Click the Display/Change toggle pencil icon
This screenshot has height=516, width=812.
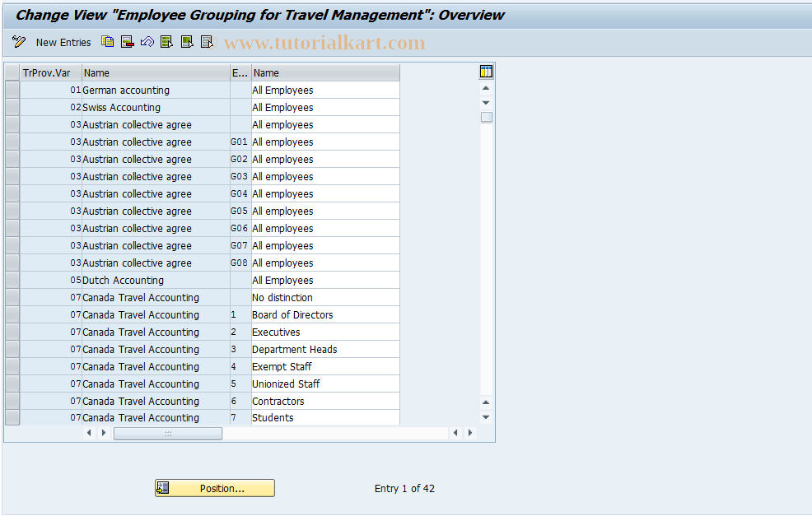coord(19,42)
